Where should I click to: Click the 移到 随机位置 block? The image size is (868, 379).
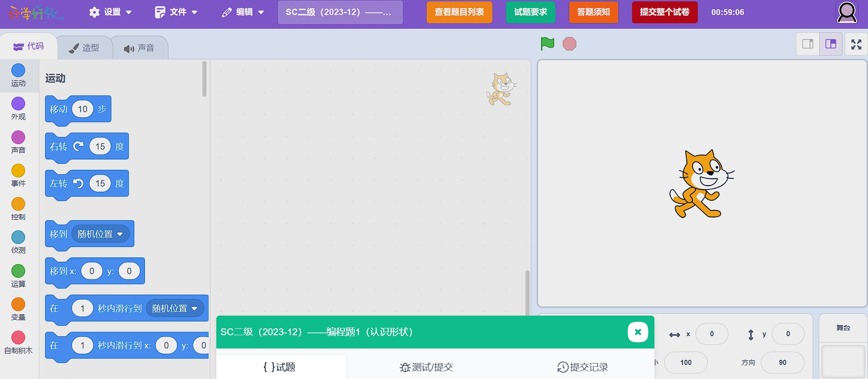click(x=89, y=235)
